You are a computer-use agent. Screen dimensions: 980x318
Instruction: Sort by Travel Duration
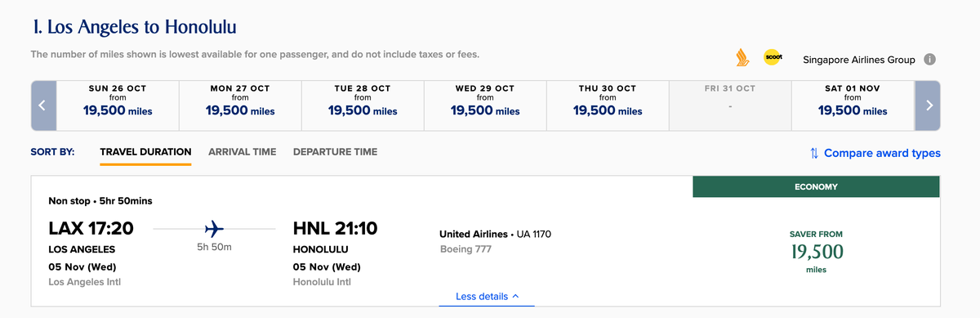pos(145,152)
